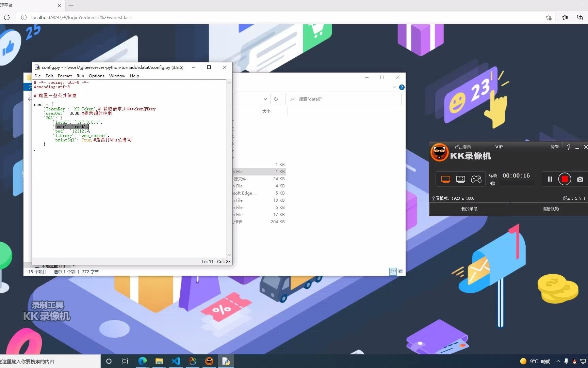Viewport: 588px width, 368px height.
Task: Close the current browser tab
Action: [x=59, y=5]
